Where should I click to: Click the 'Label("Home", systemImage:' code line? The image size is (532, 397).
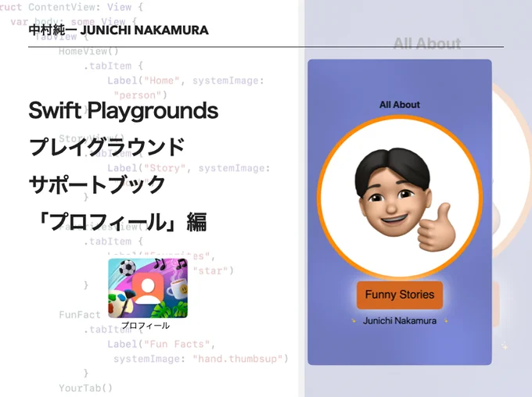tap(185, 80)
